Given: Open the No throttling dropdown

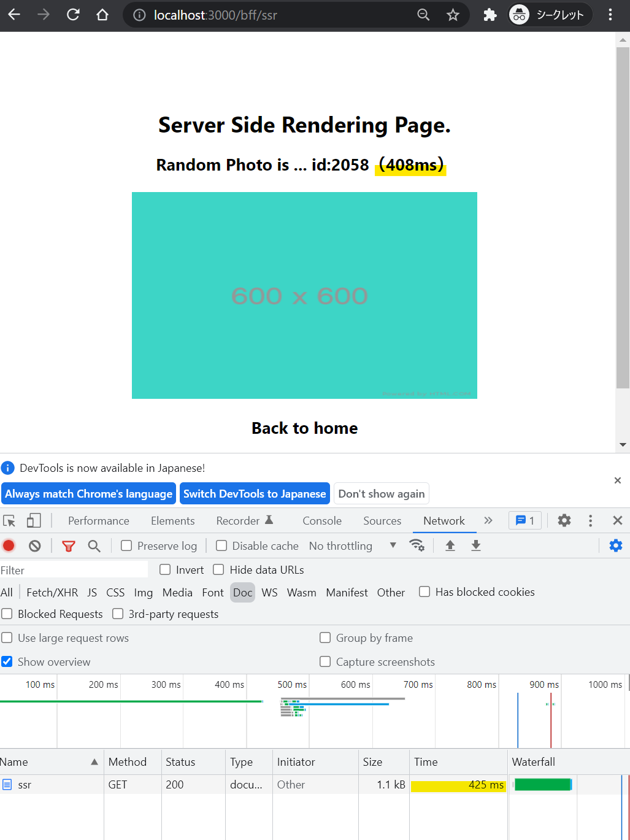Looking at the screenshot, I should [352, 545].
